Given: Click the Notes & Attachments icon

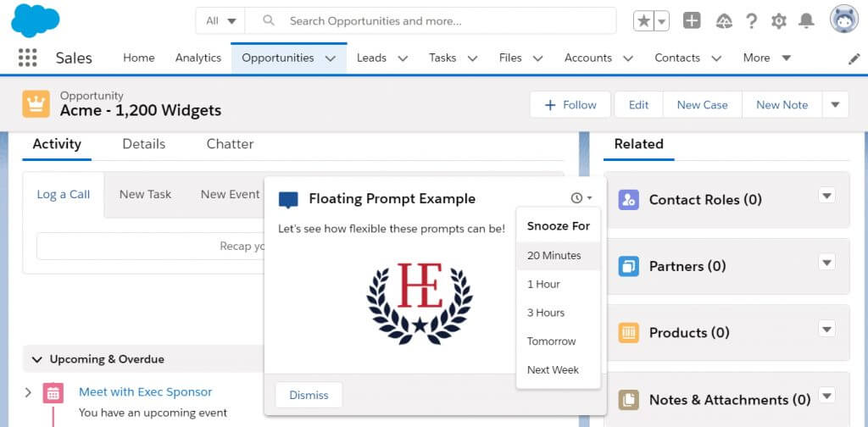Looking at the screenshot, I should 629,399.
